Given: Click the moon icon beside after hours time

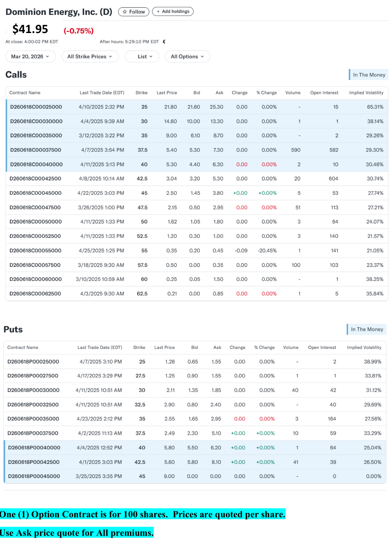Looking at the screenshot, I should pos(164,41).
